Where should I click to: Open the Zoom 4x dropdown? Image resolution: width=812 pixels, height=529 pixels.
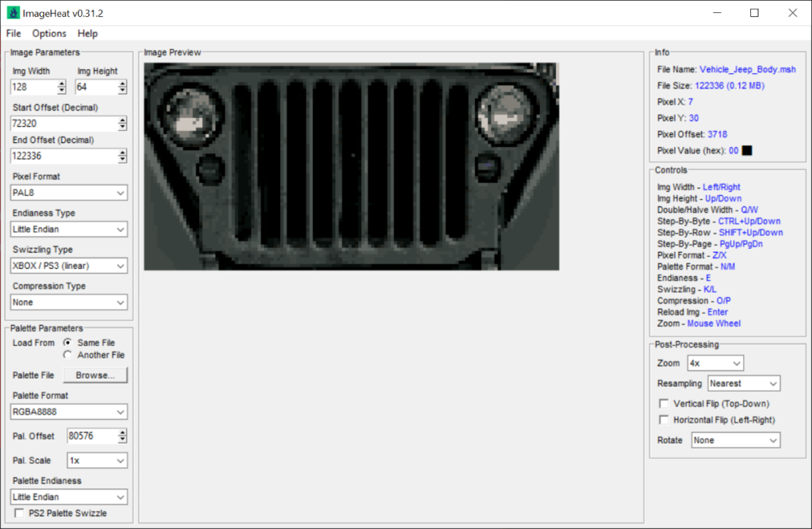click(x=715, y=363)
